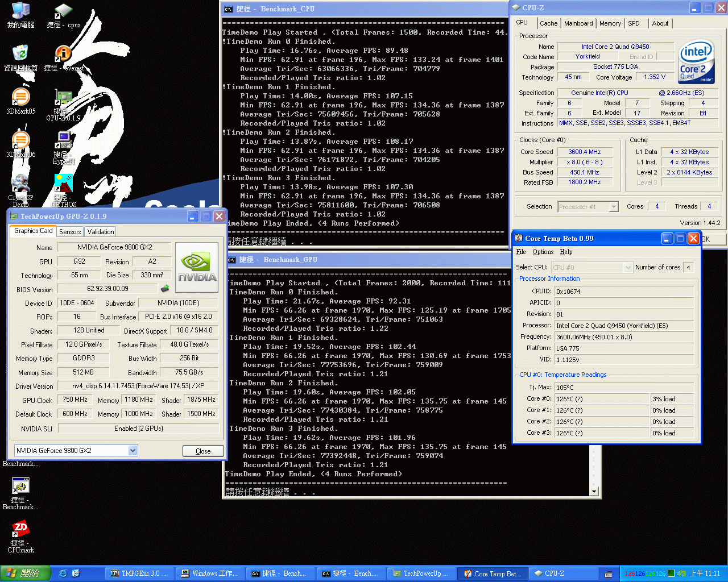The height and width of the screenshot is (582, 728).
Task: Open the Windows Start menu
Action: 25,573
